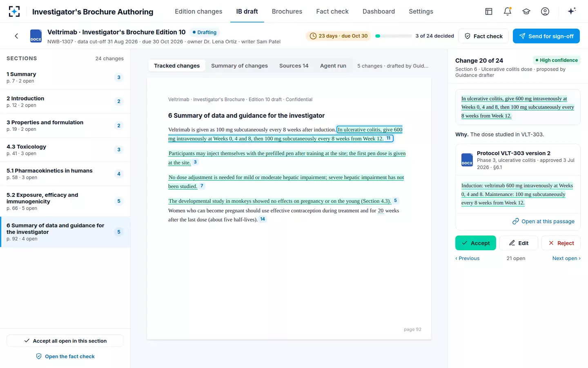The width and height of the screenshot is (588, 368).
Task: Accept the proposed change
Action: tap(476, 243)
